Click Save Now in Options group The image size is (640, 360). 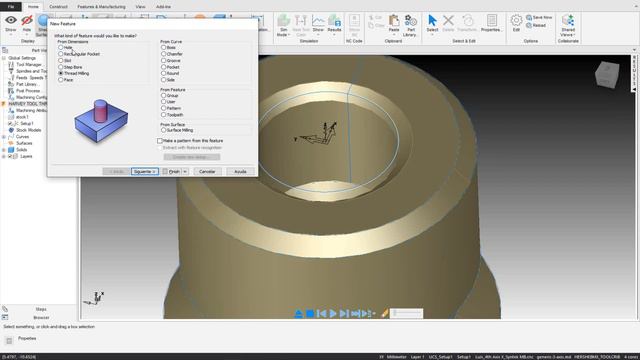click(x=539, y=18)
